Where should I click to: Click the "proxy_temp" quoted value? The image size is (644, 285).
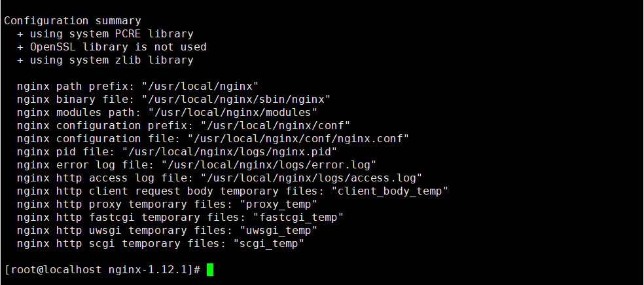pyautogui.click(x=288, y=204)
